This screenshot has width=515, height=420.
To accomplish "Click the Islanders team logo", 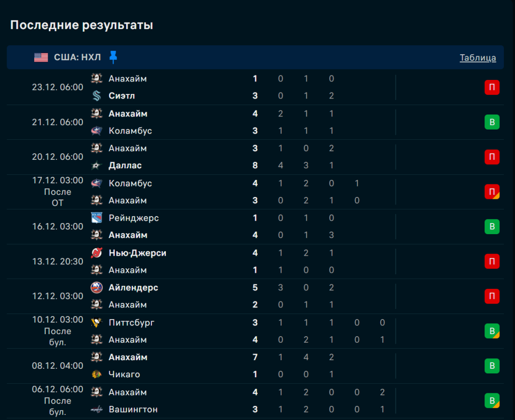I will point(97,287).
